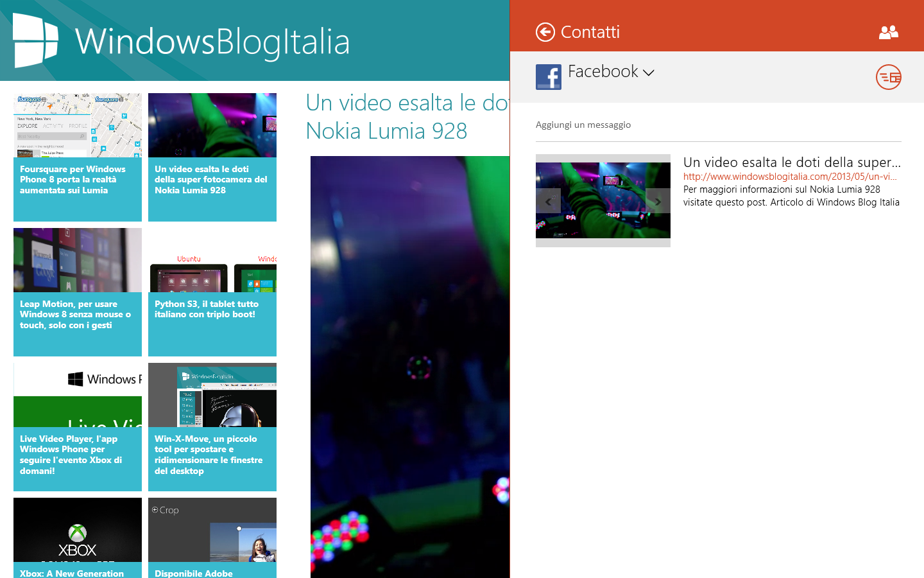Click the back arrow next to Contatti
The width and height of the screenshot is (924, 578).
pos(545,32)
